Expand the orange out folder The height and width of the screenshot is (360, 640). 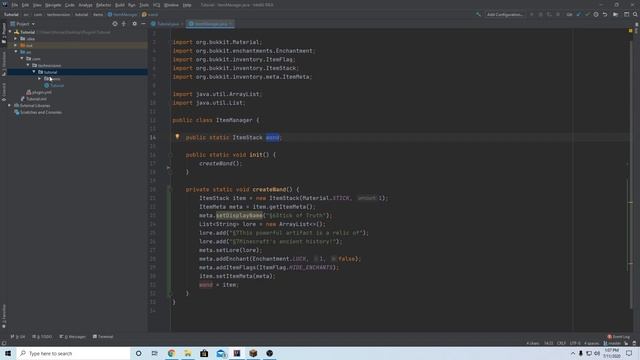pyautogui.click(x=16, y=45)
